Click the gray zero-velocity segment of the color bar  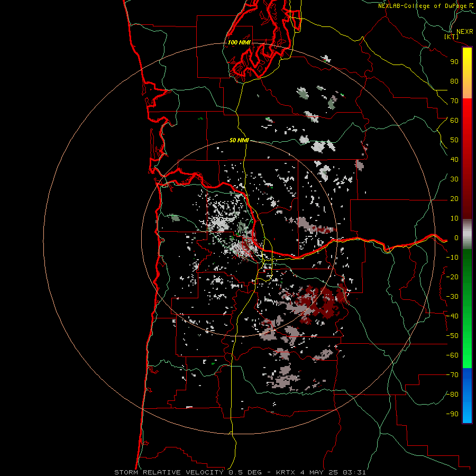coord(467,234)
